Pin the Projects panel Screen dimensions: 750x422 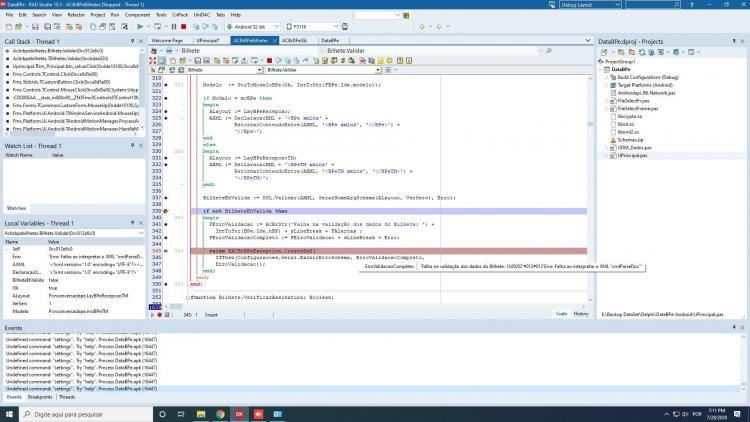(734, 42)
